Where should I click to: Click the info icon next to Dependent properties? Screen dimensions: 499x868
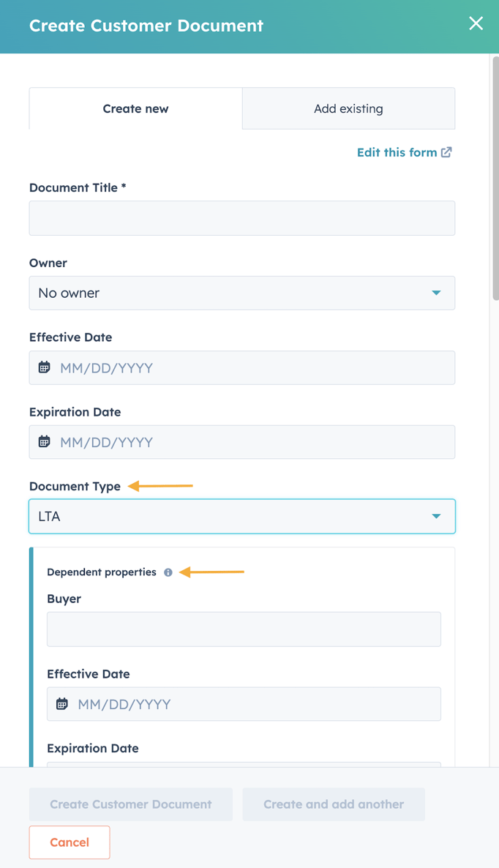(168, 572)
